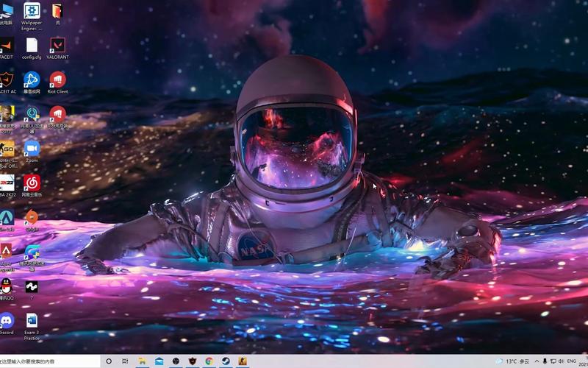Open File Explorer from the taskbar
The width and height of the screenshot is (588, 368).
point(142,361)
